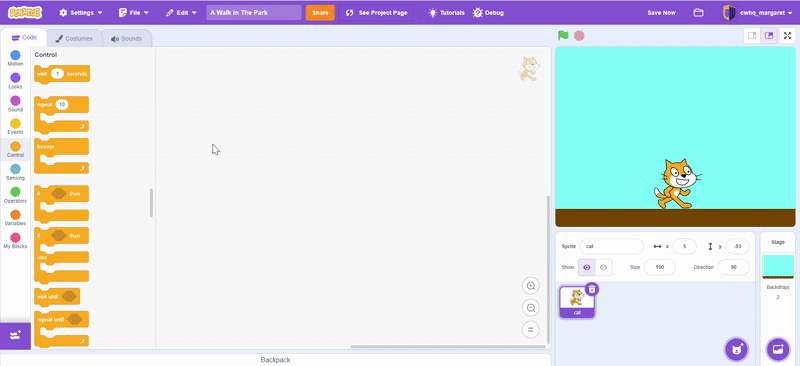
Task: Select the Motion block category
Action: 15,59
